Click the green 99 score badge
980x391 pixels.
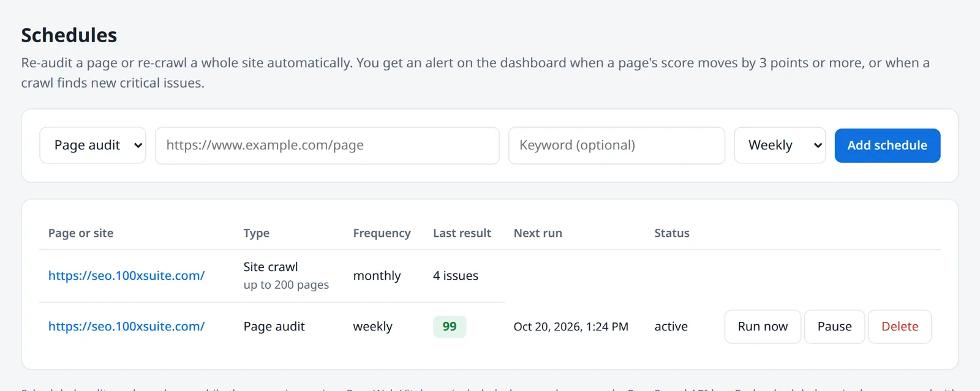click(x=450, y=327)
